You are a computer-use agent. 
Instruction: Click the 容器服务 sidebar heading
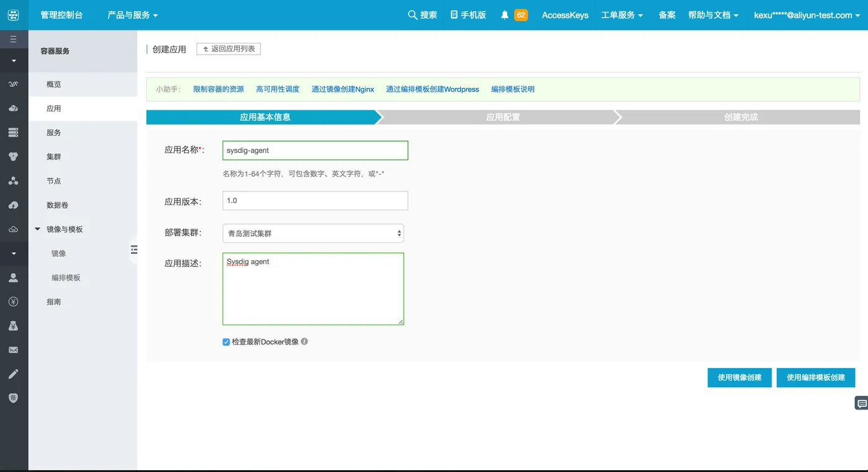tap(55, 51)
